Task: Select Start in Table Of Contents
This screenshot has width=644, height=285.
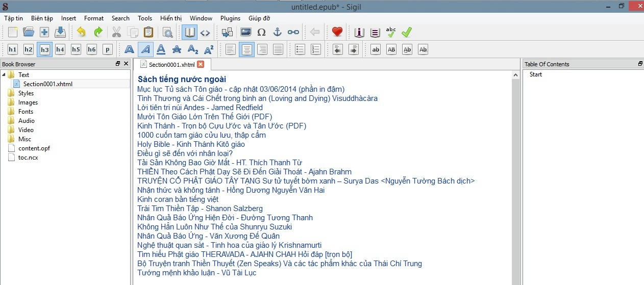Action: pyautogui.click(x=535, y=74)
